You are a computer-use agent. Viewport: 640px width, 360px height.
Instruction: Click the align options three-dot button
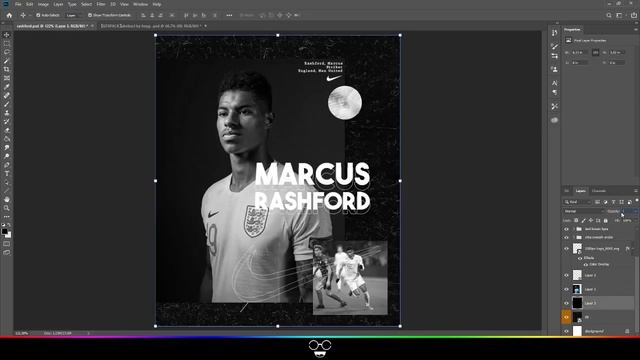(229, 15)
